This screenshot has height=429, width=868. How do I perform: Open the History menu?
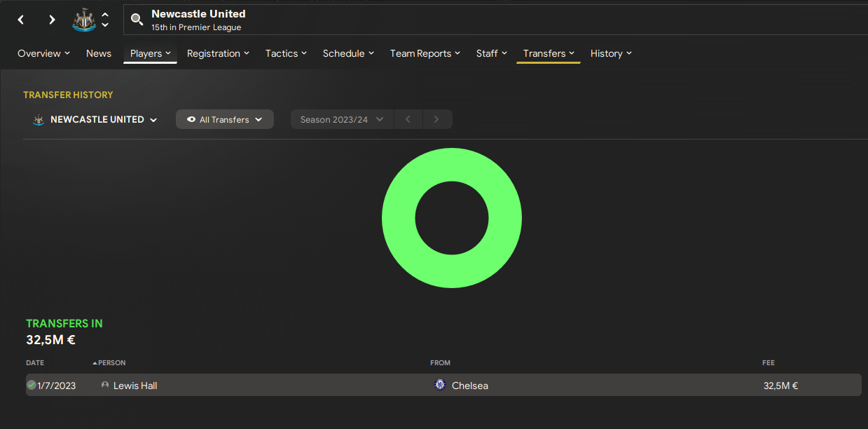[x=611, y=53]
